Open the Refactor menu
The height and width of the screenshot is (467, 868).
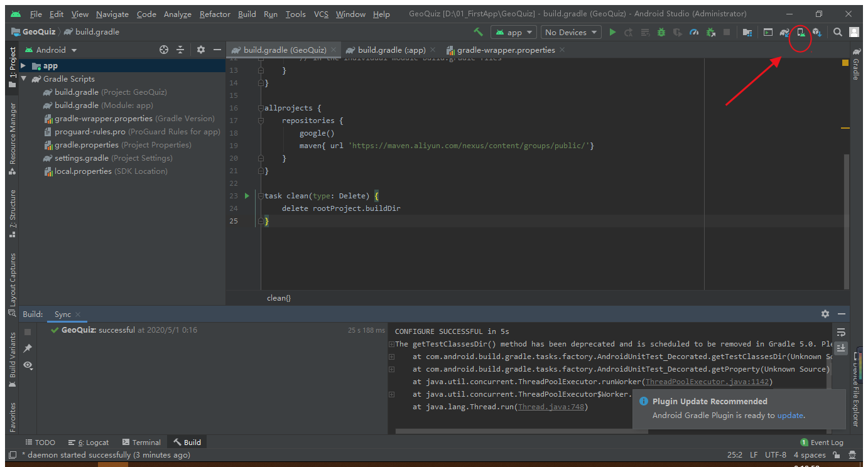(x=215, y=14)
